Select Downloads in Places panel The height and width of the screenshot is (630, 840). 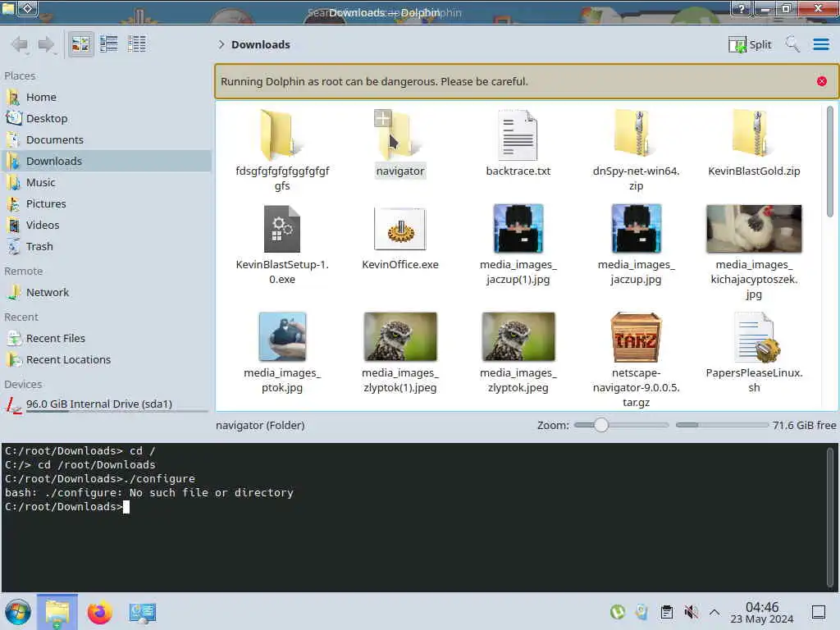coord(106,161)
